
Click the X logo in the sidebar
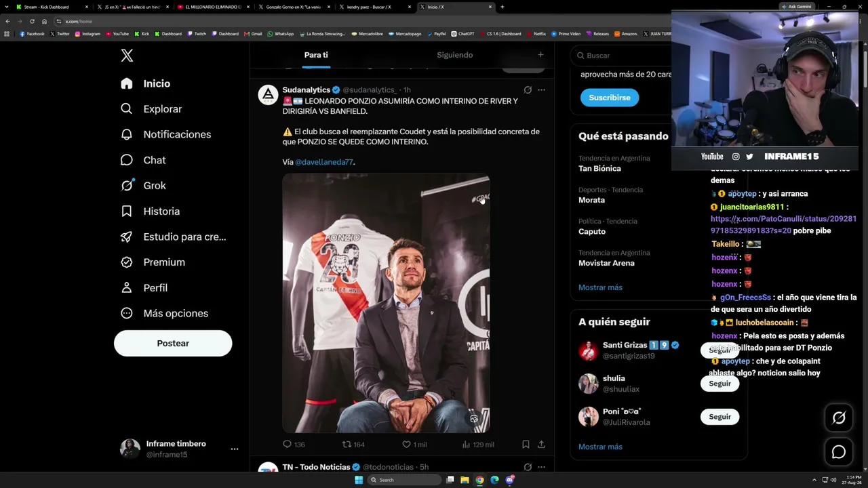pyautogui.click(x=127, y=56)
